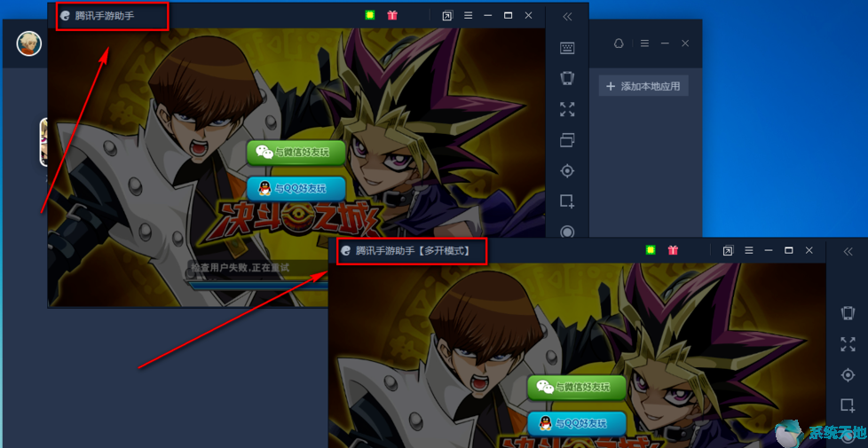Click green icon in 多开模式 window title bar
This screenshot has width=868, height=448.
(x=651, y=250)
